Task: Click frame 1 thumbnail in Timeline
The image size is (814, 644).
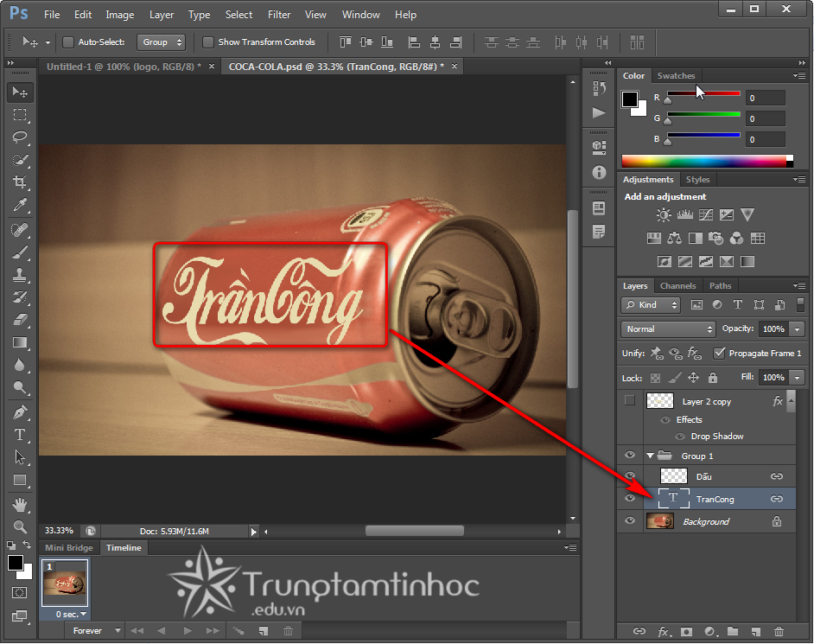Action: 65,583
